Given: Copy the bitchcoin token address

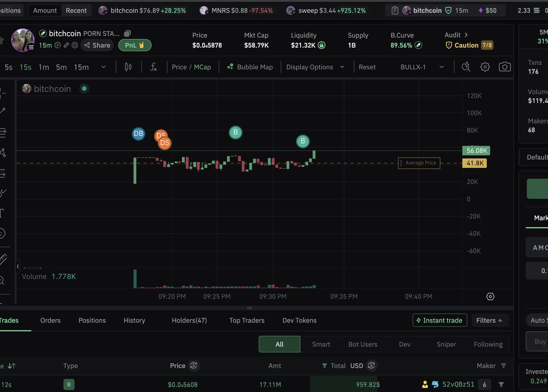Looking at the screenshot, I should point(127,33).
